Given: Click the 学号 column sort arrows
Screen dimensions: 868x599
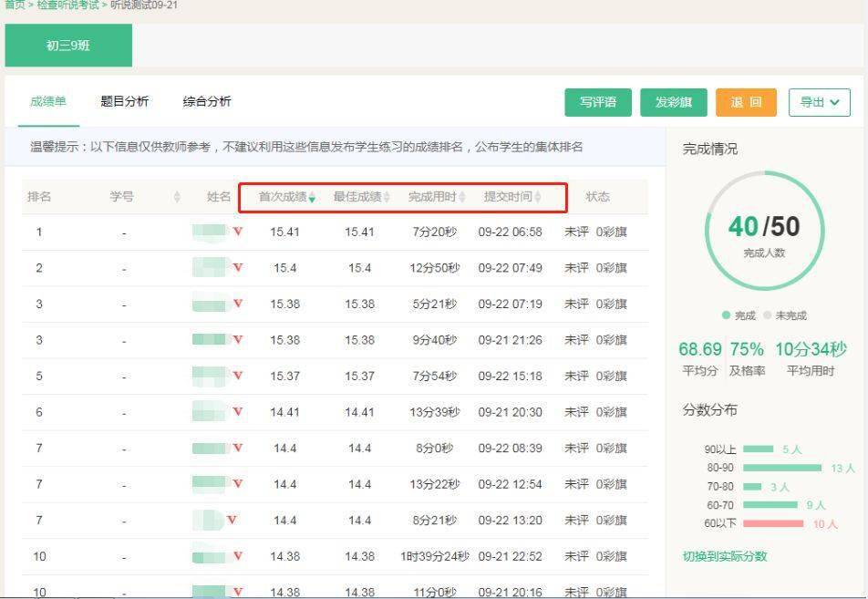Looking at the screenshot, I should tap(177, 197).
